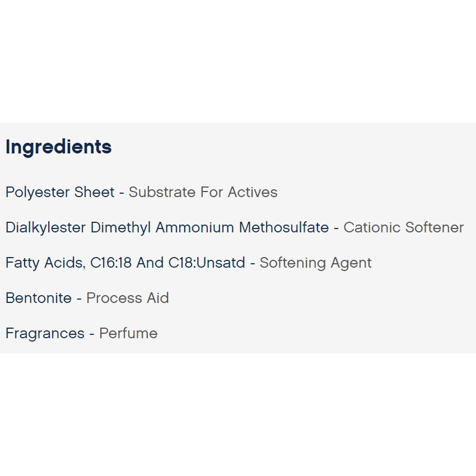Click the Process Aid description
Viewport: 476px width, 476px height.
click(x=127, y=298)
